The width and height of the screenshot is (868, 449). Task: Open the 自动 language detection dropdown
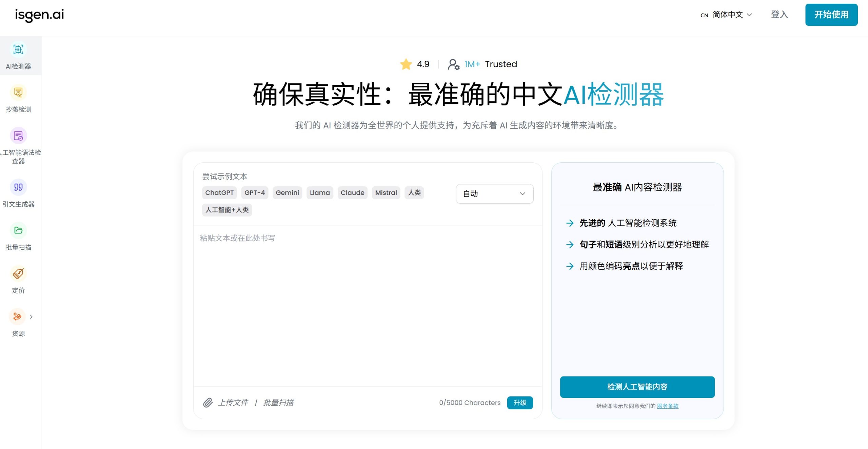(x=494, y=194)
